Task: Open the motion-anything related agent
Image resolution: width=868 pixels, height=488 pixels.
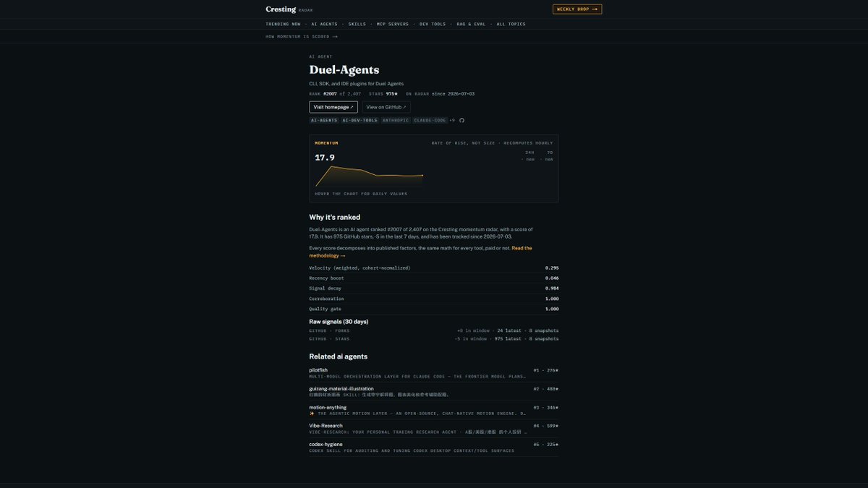Action: tap(434, 411)
